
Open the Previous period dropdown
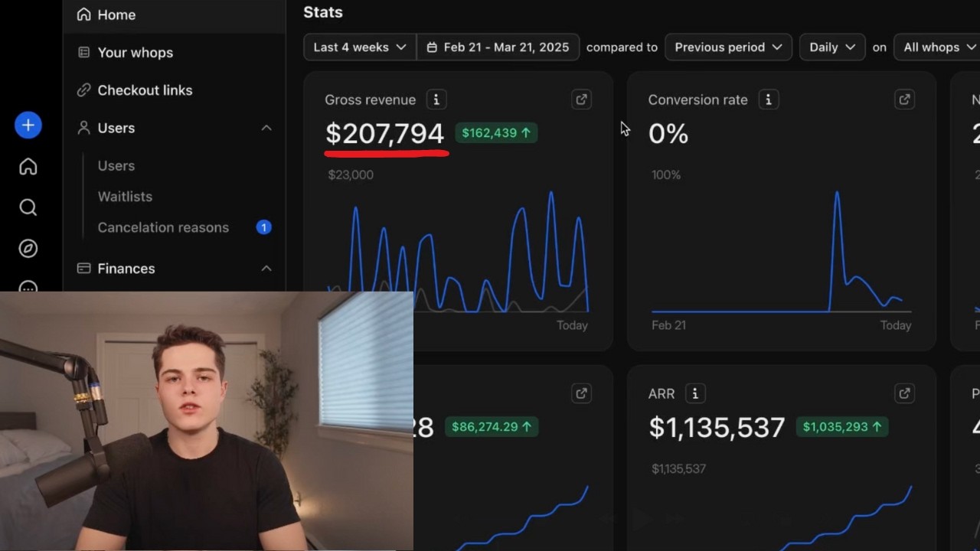coord(728,47)
